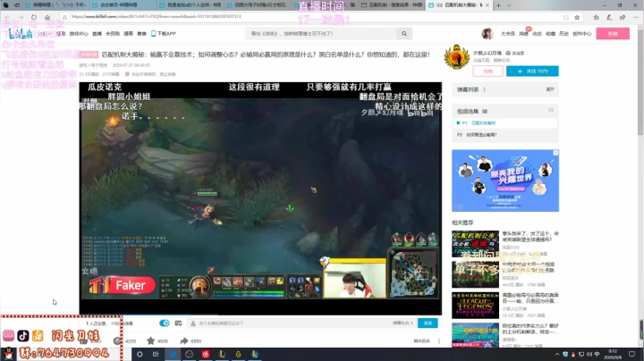
Task: Open 漫画 in the top navigation
Action: [x=128, y=34]
